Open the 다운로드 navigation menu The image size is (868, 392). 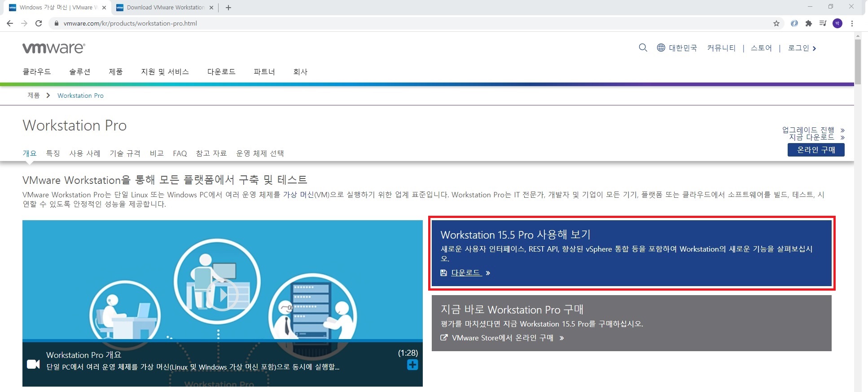pyautogui.click(x=221, y=72)
